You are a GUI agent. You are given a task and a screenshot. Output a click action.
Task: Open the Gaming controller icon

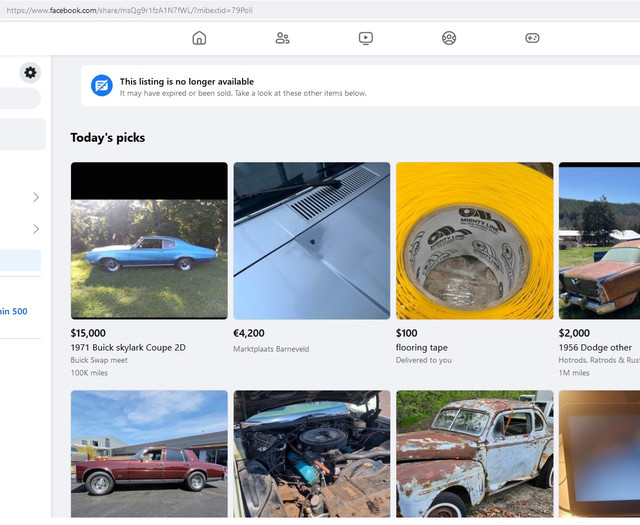532,38
